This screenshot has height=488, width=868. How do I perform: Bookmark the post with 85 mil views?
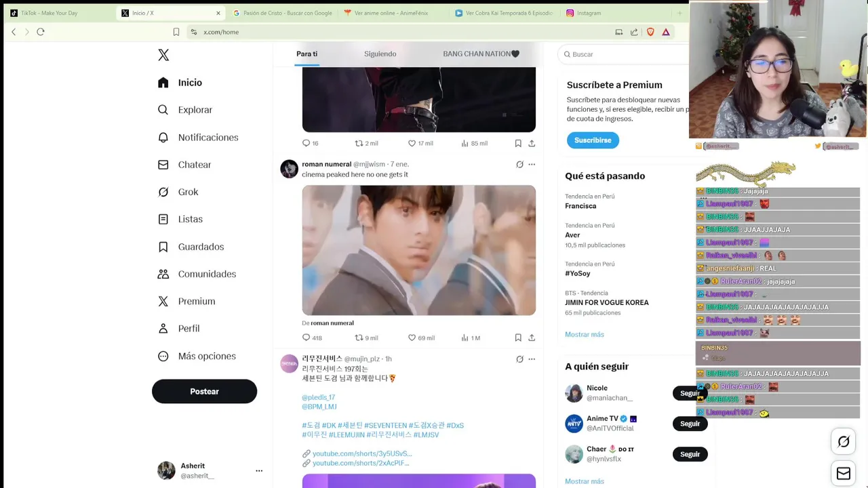coord(518,143)
